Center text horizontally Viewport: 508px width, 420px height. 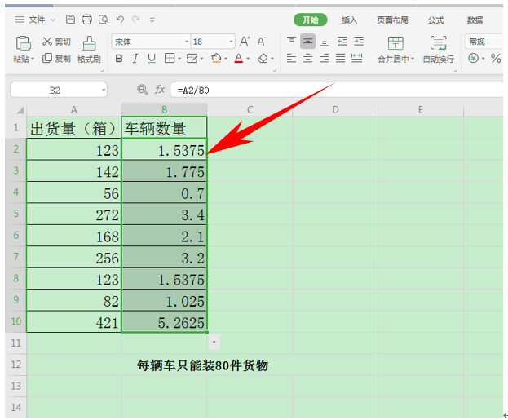[x=307, y=59]
